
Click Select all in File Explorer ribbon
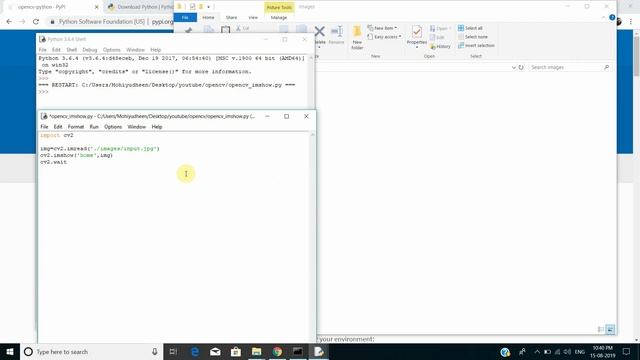coord(470,28)
